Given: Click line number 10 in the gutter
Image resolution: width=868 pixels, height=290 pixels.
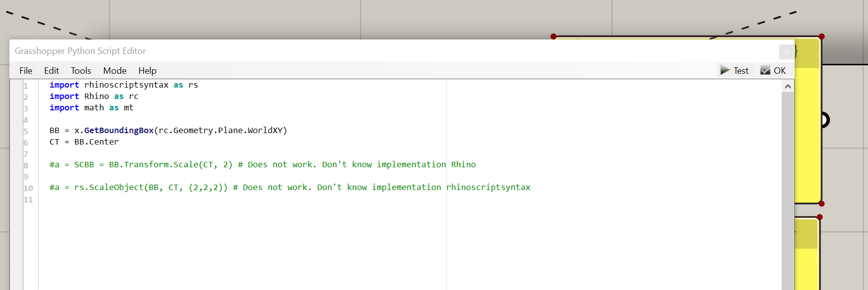Looking at the screenshot, I should coord(28,188).
